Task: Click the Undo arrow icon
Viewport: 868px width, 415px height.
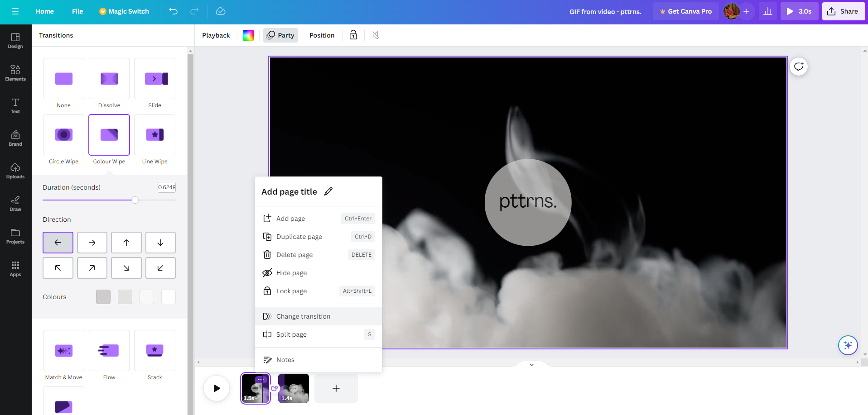Action: pos(174,11)
